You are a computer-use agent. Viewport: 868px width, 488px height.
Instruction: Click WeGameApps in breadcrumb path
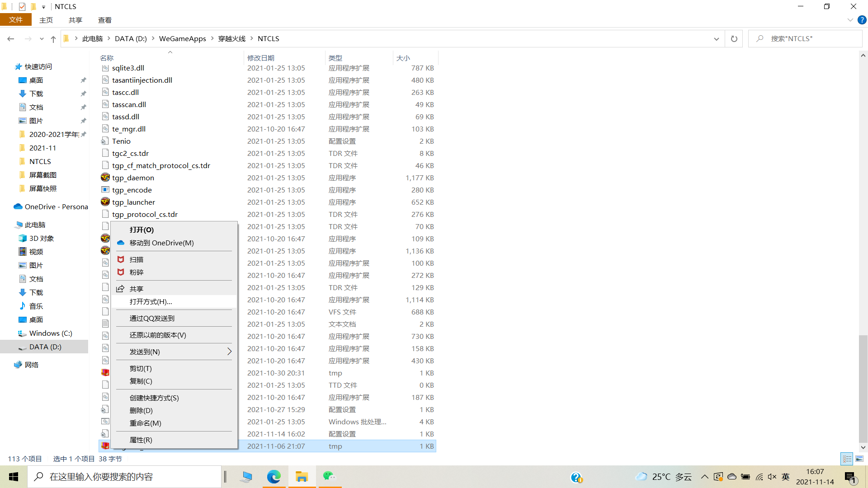(x=182, y=39)
